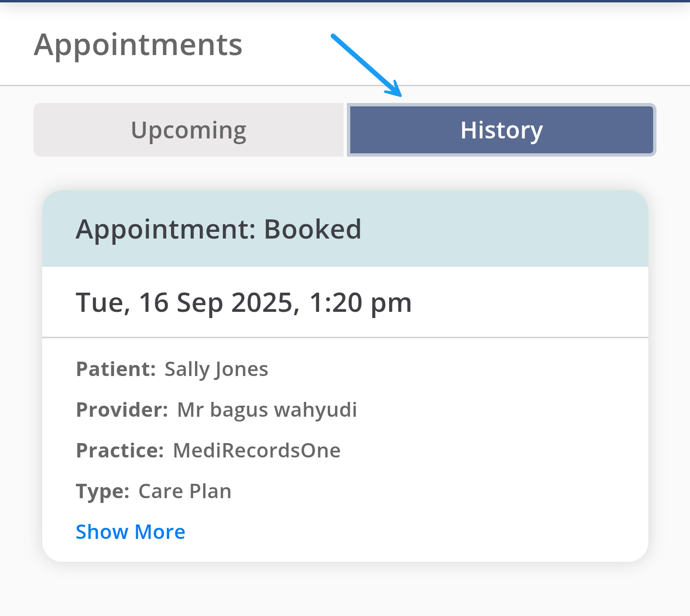Click the blue arrow pointing to History

click(367, 65)
